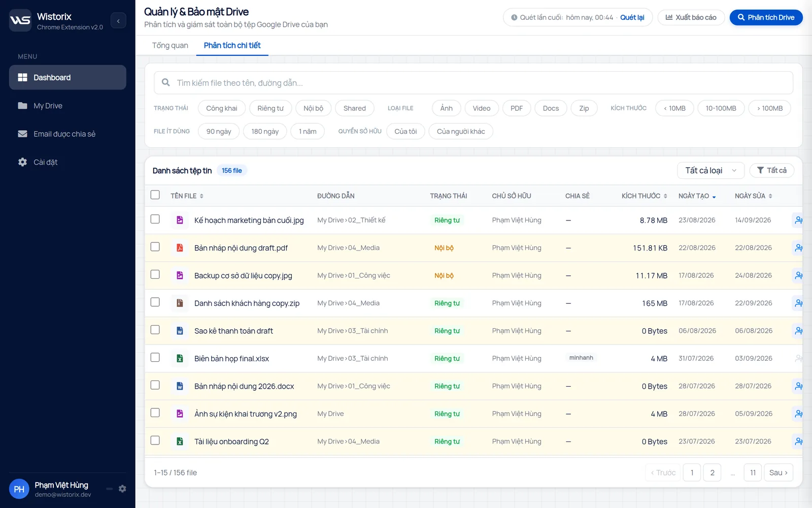Click the file search input field
Screen dimensions: 812x508
pyautogui.click(x=473, y=83)
